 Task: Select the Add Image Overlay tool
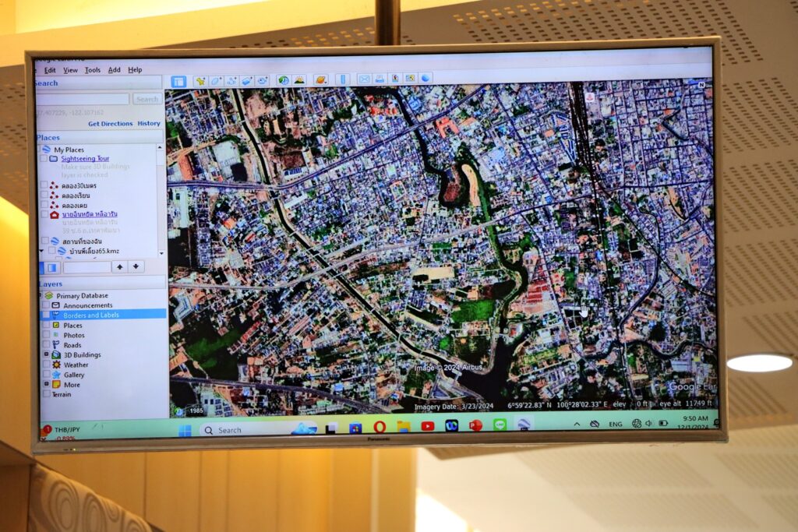247,81
